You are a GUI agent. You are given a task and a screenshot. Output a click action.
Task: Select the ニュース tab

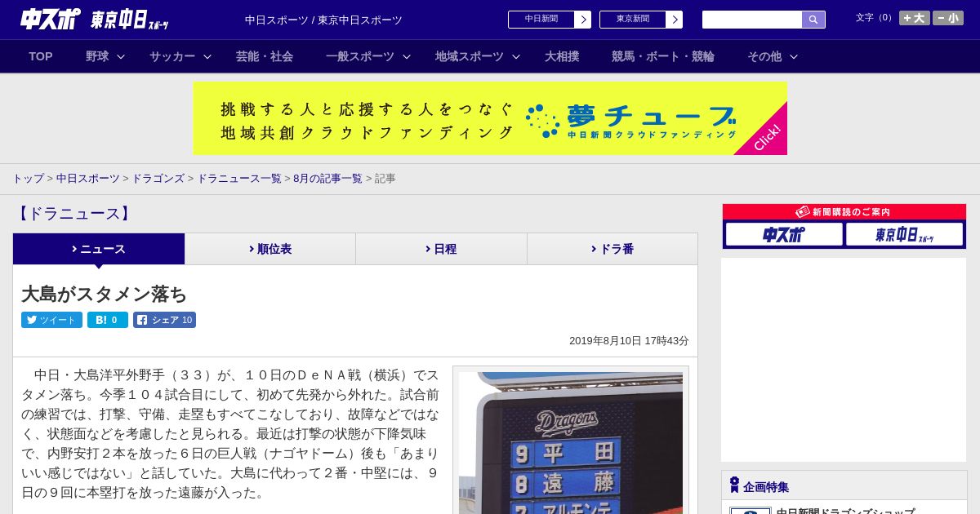(x=99, y=249)
